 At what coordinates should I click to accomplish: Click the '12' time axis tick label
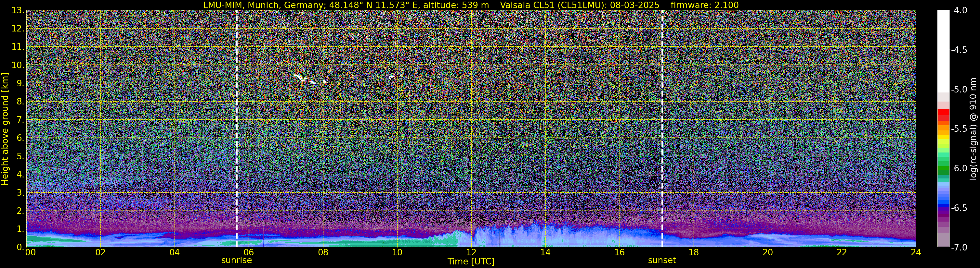[x=471, y=252]
